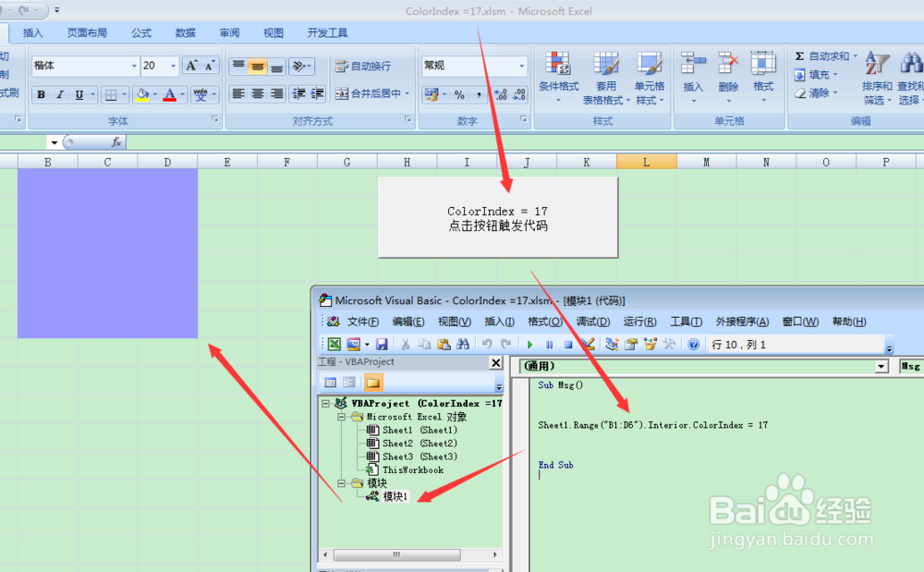Run the macro with the green play icon
924x572 pixels.
coord(529,345)
